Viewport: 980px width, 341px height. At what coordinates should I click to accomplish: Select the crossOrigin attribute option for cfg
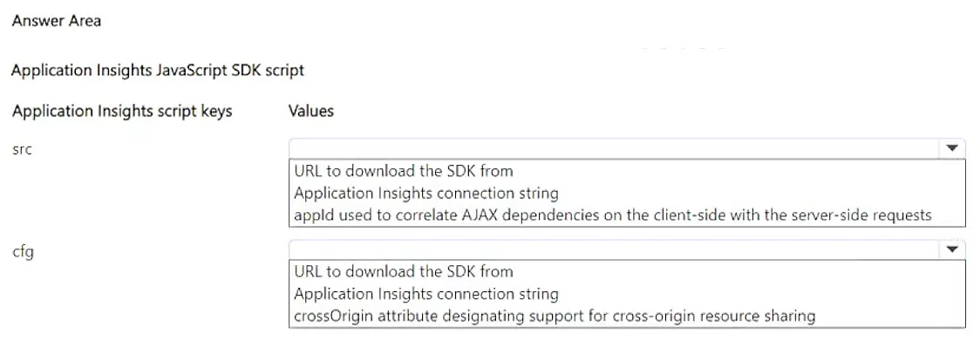click(x=555, y=317)
